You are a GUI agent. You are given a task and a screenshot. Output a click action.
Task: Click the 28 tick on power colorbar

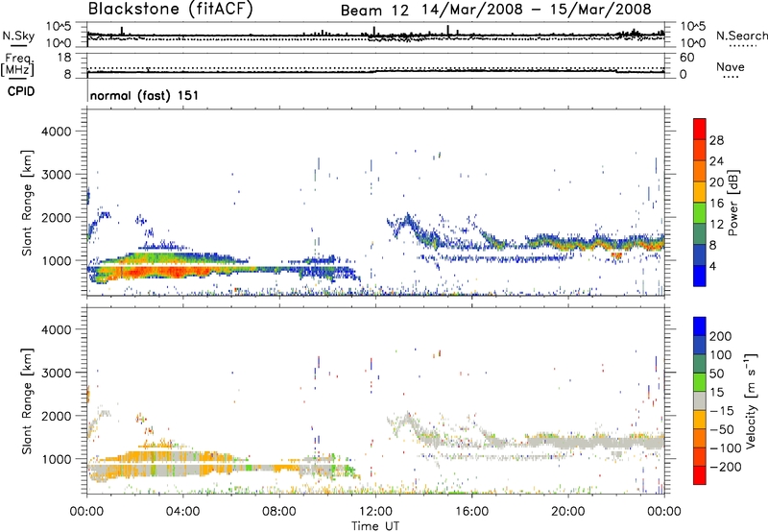pos(716,140)
